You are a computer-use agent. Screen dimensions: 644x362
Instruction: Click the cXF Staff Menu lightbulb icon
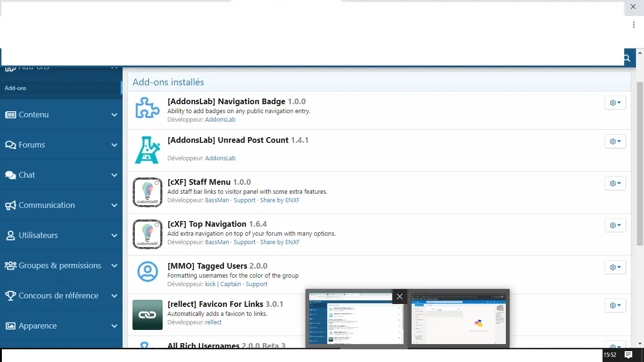[148, 192]
